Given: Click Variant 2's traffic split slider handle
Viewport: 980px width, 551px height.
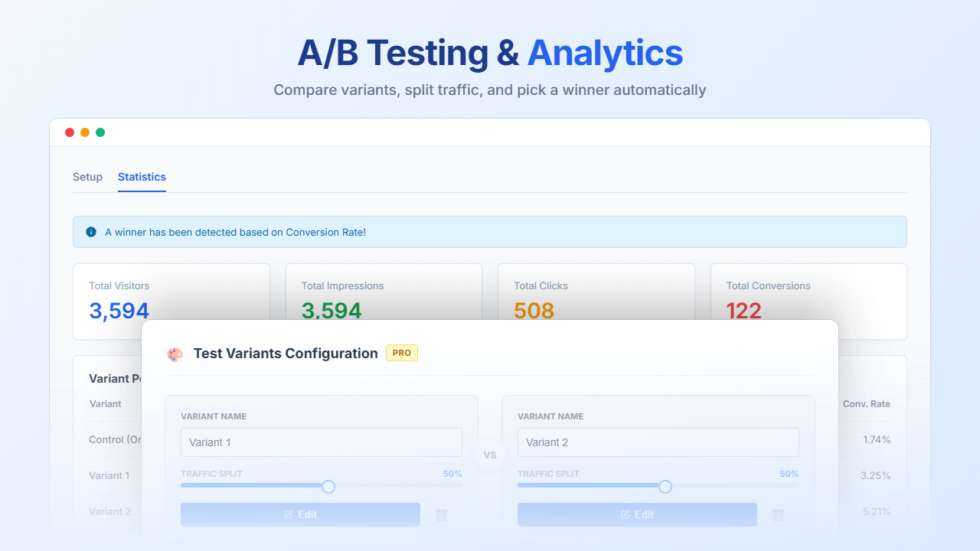Looking at the screenshot, I should click(665, 486).
